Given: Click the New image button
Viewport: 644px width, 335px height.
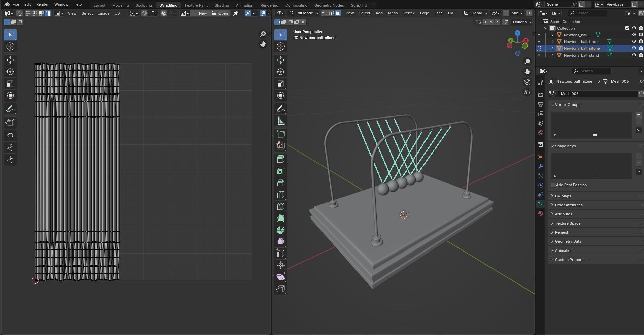Looking at the screenshot, I should 200,13.
